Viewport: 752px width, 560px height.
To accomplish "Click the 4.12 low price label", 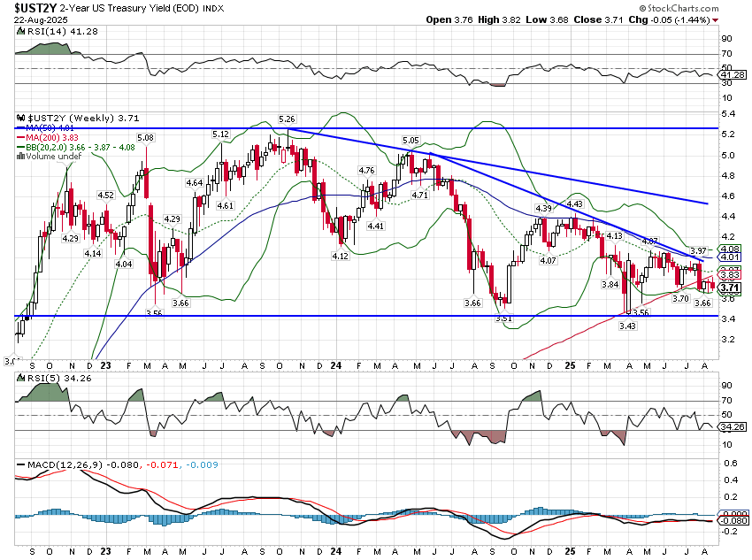I will (340, 256).
